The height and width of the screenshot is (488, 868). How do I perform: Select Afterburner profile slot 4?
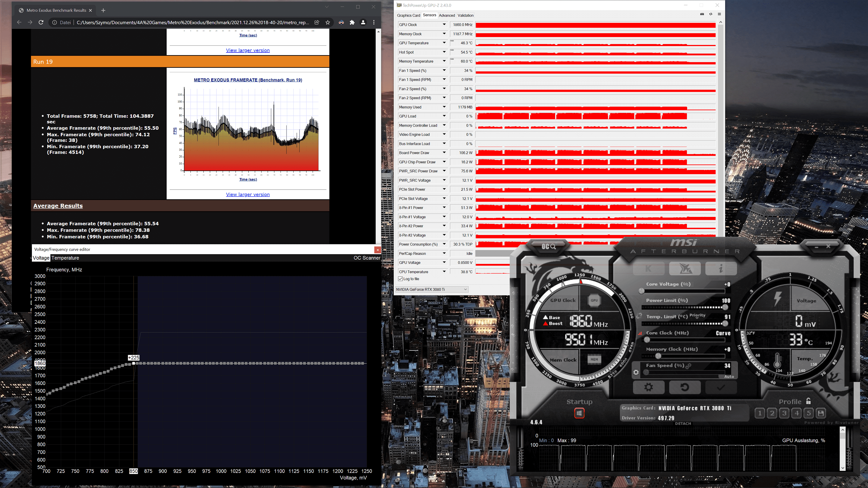pyautogui.click(x=797, y=413)
